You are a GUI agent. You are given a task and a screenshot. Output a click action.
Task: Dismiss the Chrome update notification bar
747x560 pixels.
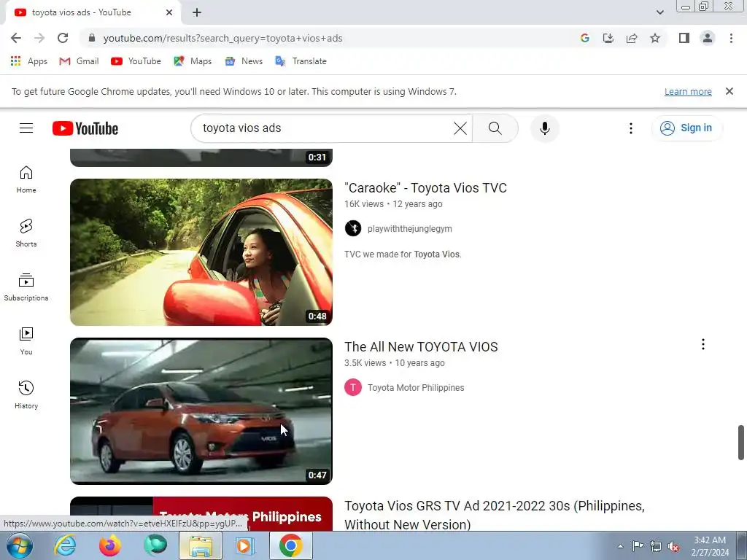pos(729,91)
